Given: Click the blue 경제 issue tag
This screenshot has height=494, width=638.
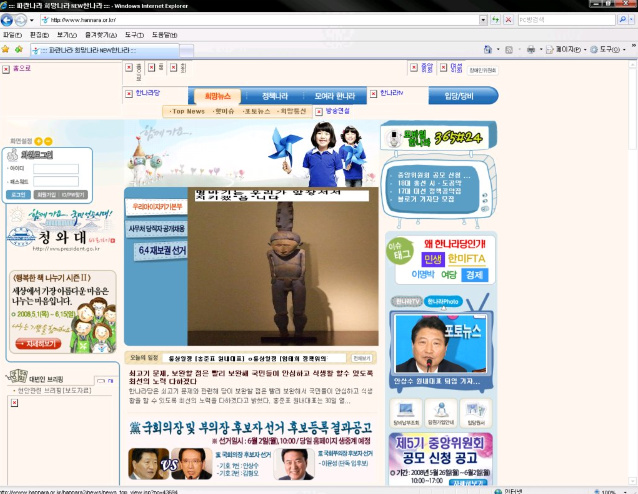Looking at the screenshot, I should click(x=474, y=275).
